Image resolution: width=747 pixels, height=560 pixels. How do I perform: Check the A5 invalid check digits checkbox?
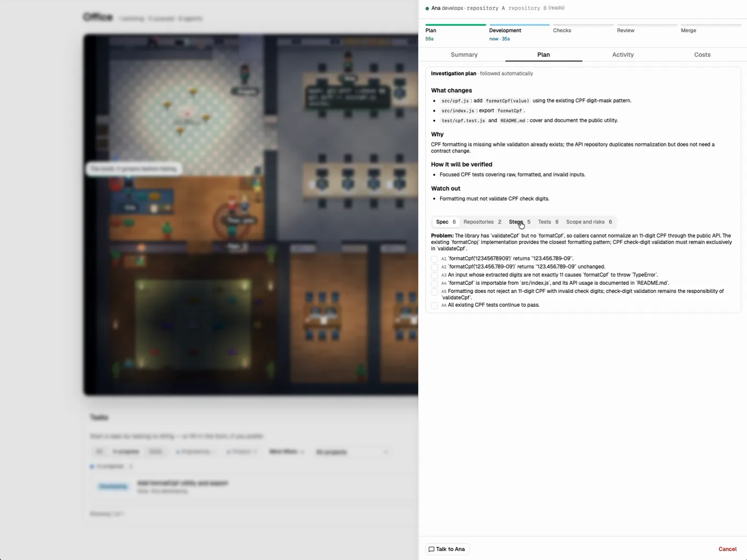pos(435,292)
